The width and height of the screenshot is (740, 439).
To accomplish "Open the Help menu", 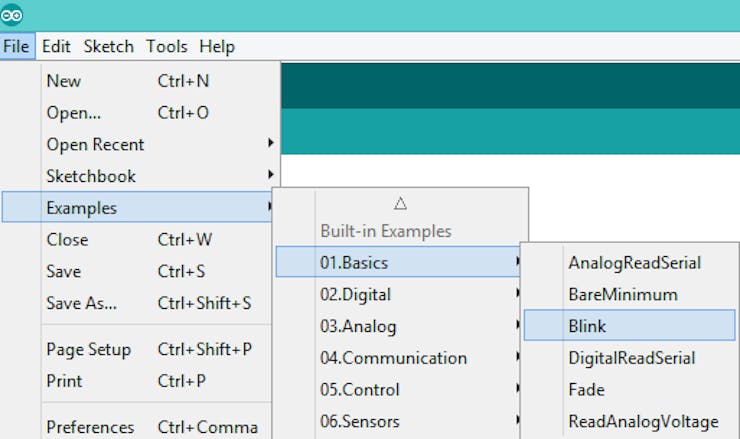I will [x=217, y=47].
